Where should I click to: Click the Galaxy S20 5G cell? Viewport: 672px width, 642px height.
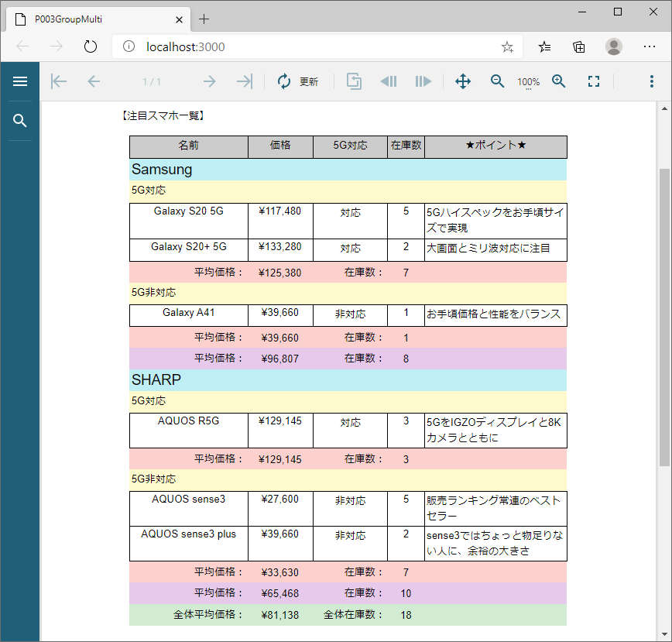click(x=189, y=221)
